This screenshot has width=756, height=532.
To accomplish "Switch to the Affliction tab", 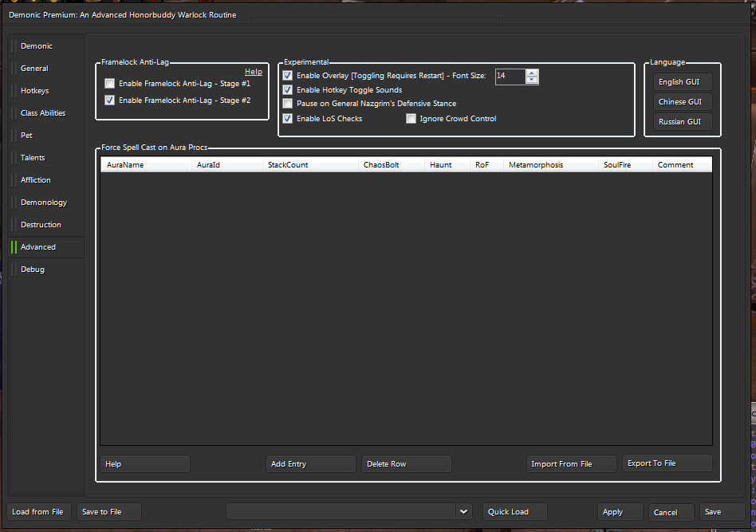I will [45, 180].
